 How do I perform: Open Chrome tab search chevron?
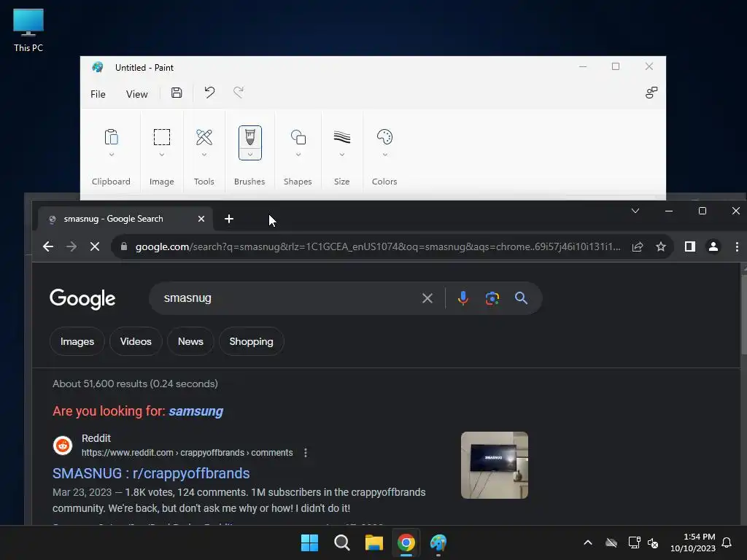(635, 211)
